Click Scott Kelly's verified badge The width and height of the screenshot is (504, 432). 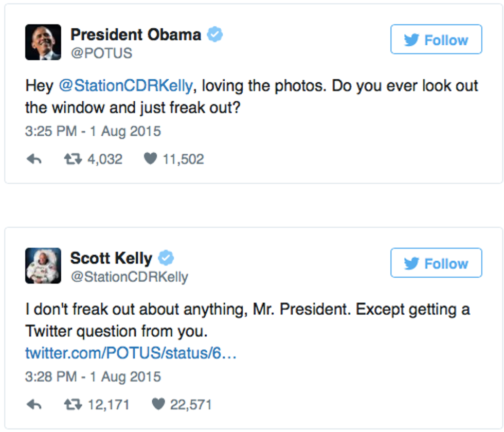pos(166,258)
